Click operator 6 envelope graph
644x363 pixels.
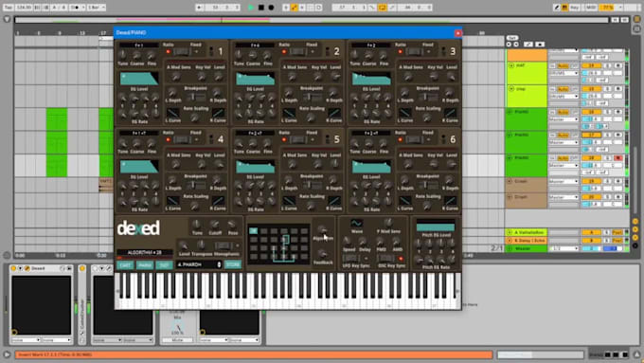tap(371, 167)
